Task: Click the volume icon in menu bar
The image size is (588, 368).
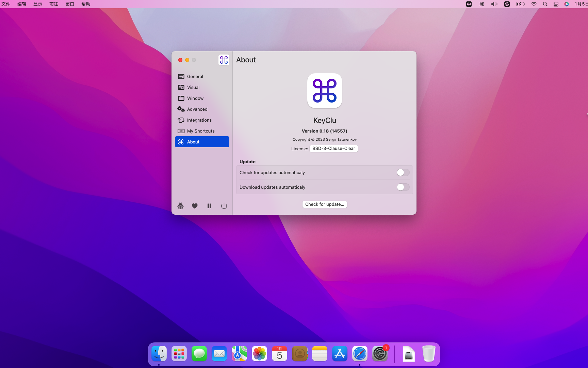Action: coord(494,4)
